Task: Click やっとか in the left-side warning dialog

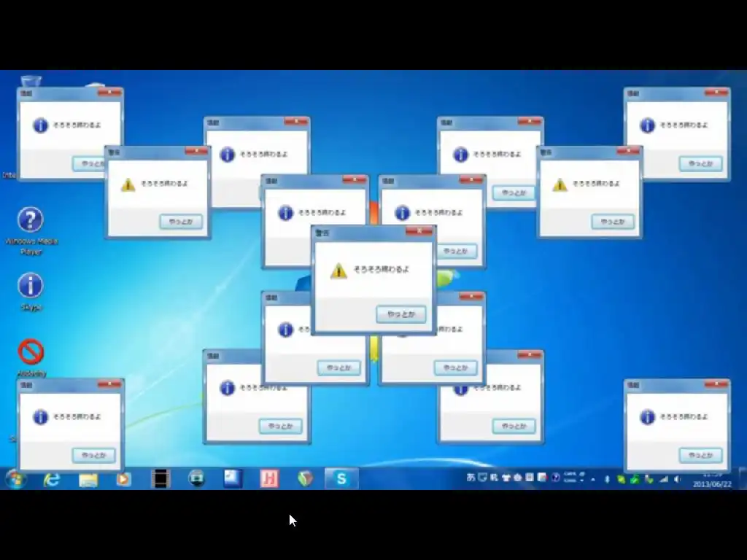Action: click(181, 222)
